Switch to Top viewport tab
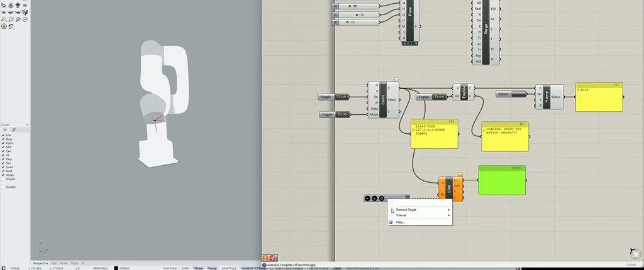Screen dimensions: 644x270 pyautogui.click(x=54, y=263)
